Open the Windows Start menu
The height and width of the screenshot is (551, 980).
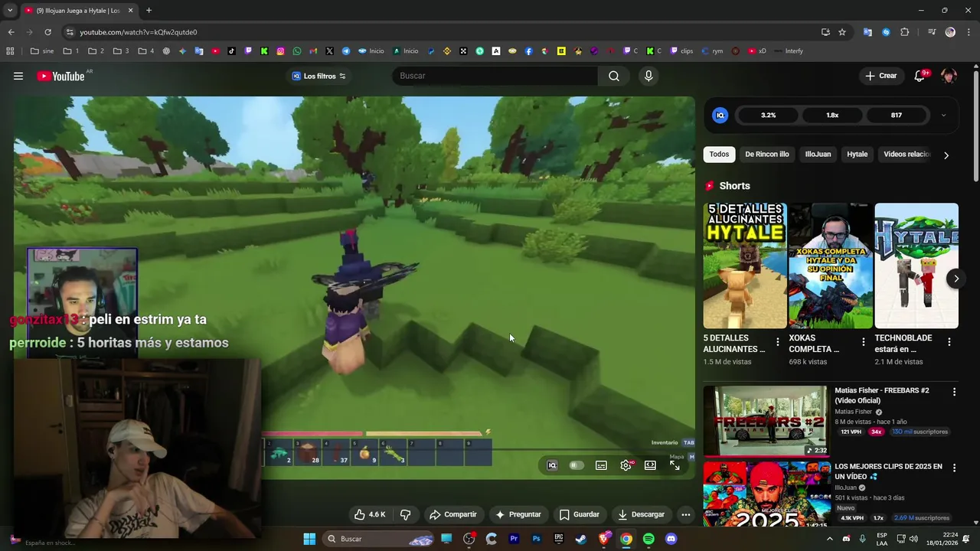[x=309, y=539]
